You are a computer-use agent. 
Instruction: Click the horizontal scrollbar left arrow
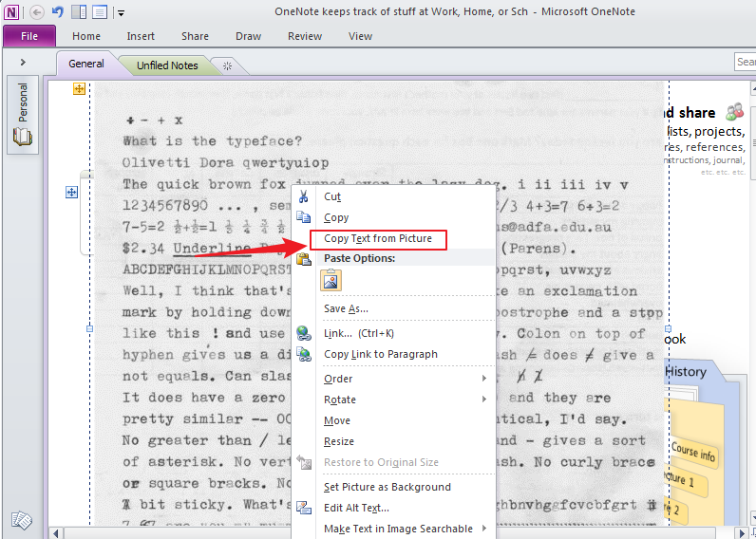point(56,533)
